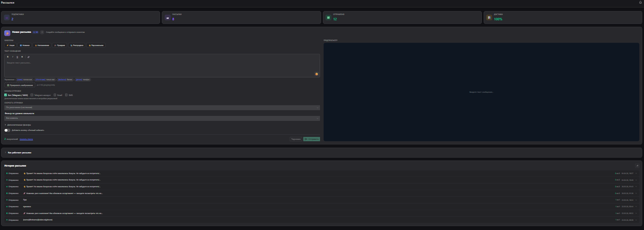The image size is (644, 230).
Task: Apply underline formatting in message editor
Action: tap(17, 57)
